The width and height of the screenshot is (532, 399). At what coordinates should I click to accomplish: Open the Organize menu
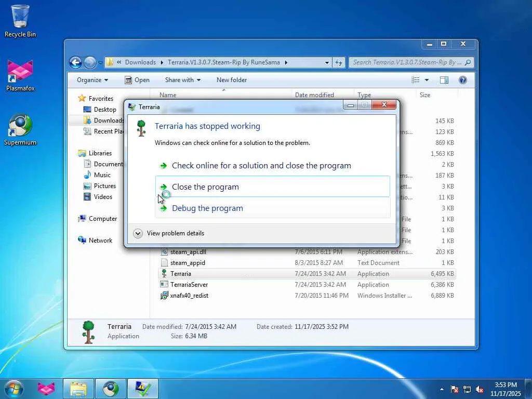(x=92, y=80)
